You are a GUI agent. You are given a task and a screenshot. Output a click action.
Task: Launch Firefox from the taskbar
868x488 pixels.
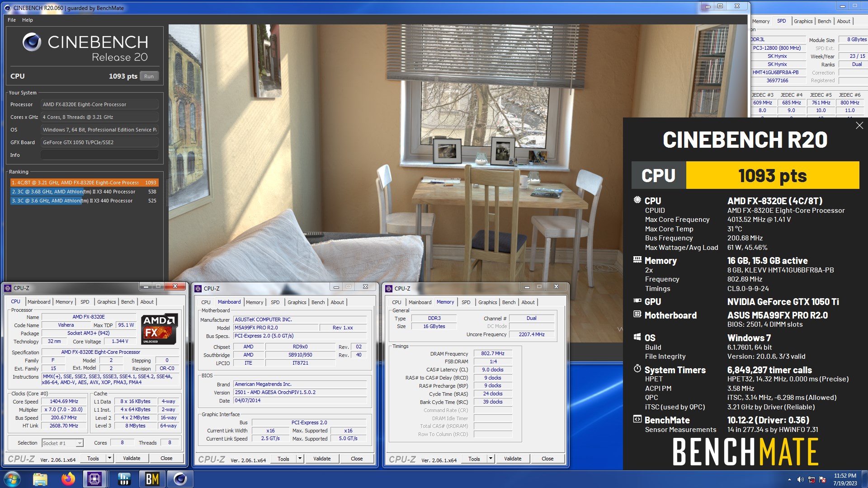click(68, 479)
